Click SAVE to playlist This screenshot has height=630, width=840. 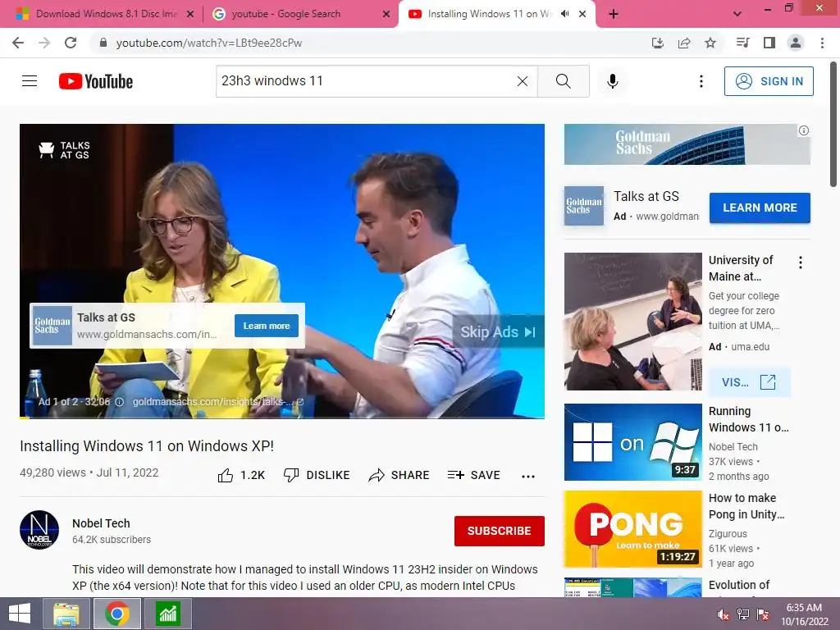pos(474,475)
